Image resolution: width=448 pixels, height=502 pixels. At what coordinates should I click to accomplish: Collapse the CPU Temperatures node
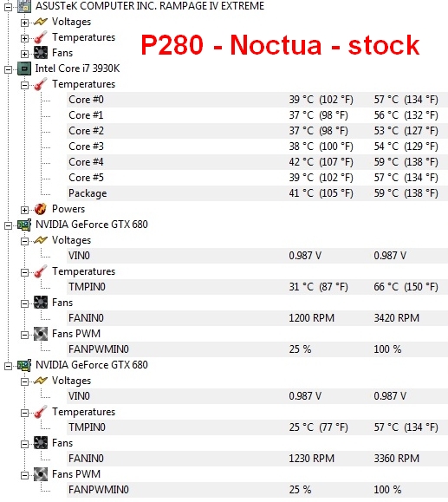pyautogui.click(x=24, y=85)
